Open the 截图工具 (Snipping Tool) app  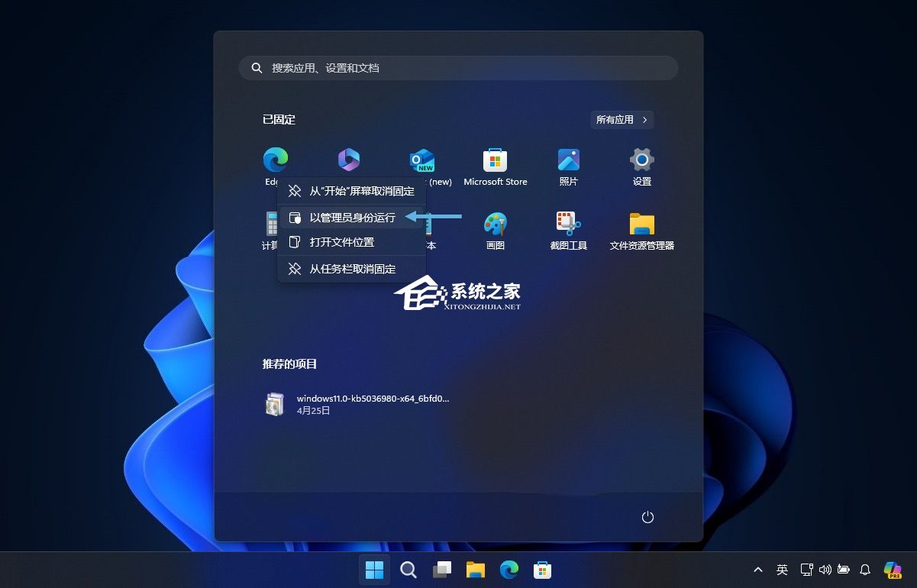point(568,231)
